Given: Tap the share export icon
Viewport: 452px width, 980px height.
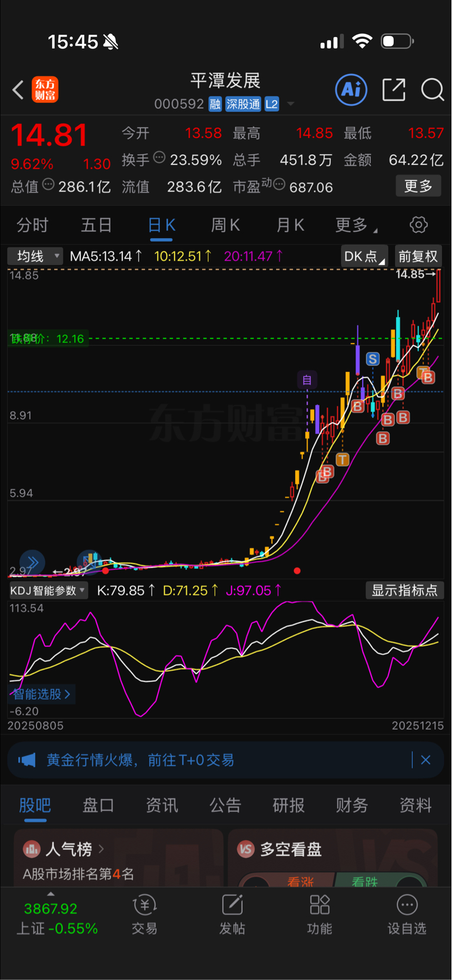Looking at the screenshot, I should [x=394, y=89].
